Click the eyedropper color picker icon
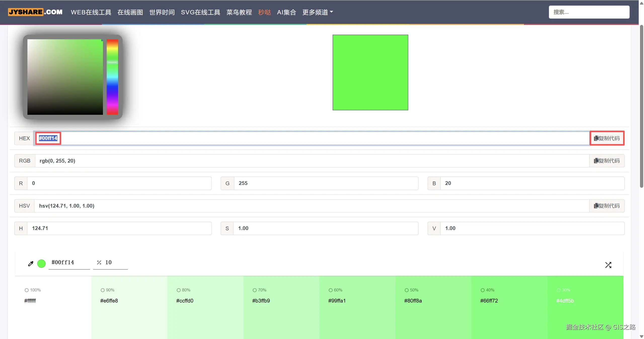Image resolution: width=644 pixels, height=339 pixels. point(31,263)
